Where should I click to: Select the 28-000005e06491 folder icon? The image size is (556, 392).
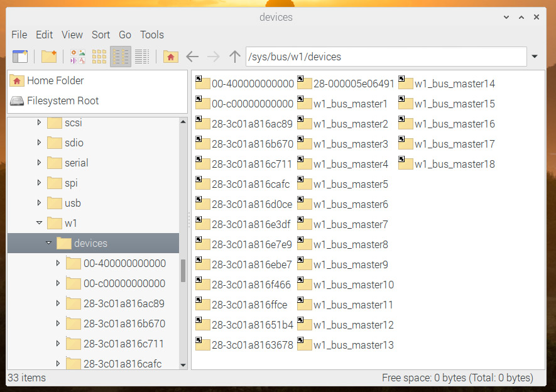305,84
